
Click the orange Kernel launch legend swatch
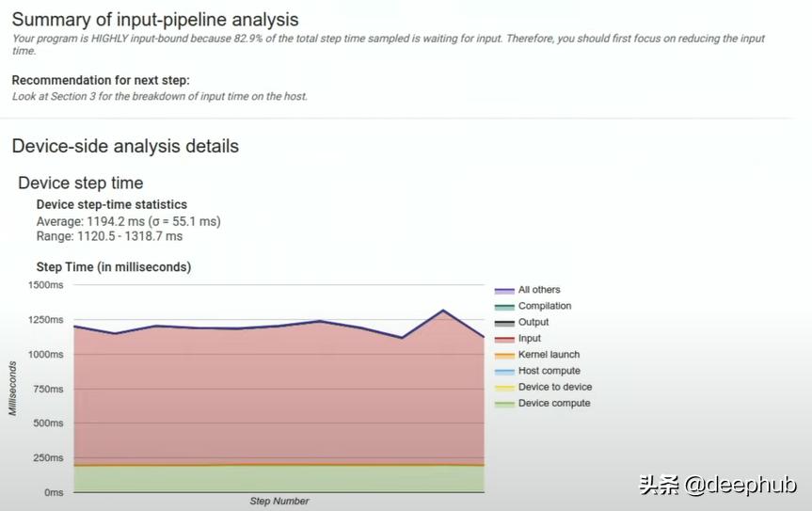point(503,356)
